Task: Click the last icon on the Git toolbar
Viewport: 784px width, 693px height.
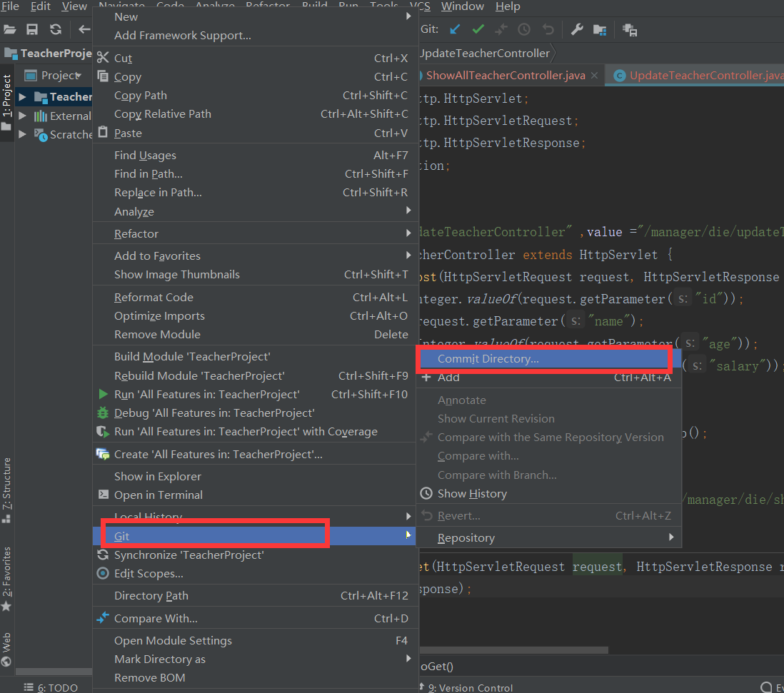Action: tap(630, 30)
